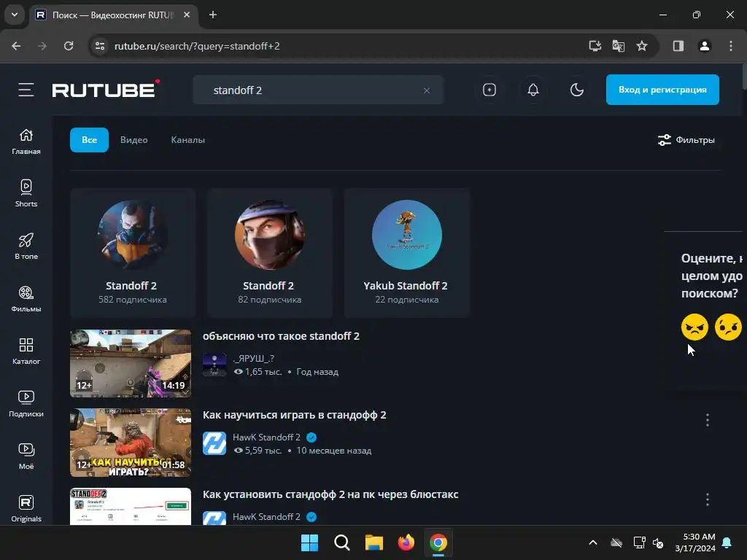Click the angry face rating emoji
The width and height of the screenshot is (747, 560).
pyautogui.click(x=694, y=327)
